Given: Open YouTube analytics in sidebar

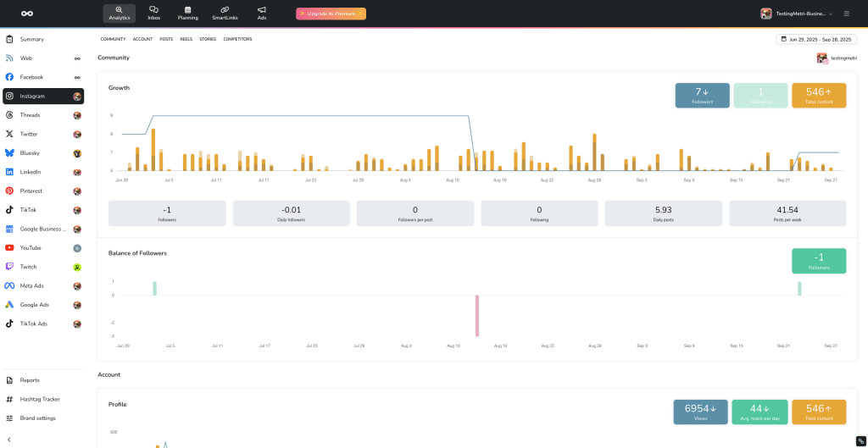Looking at the screenshot, I should pos(31,248).
